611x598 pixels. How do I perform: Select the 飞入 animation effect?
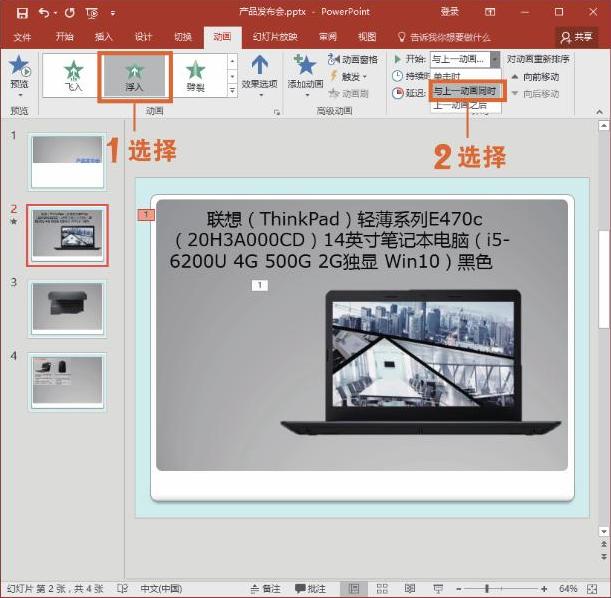[74, 76]
